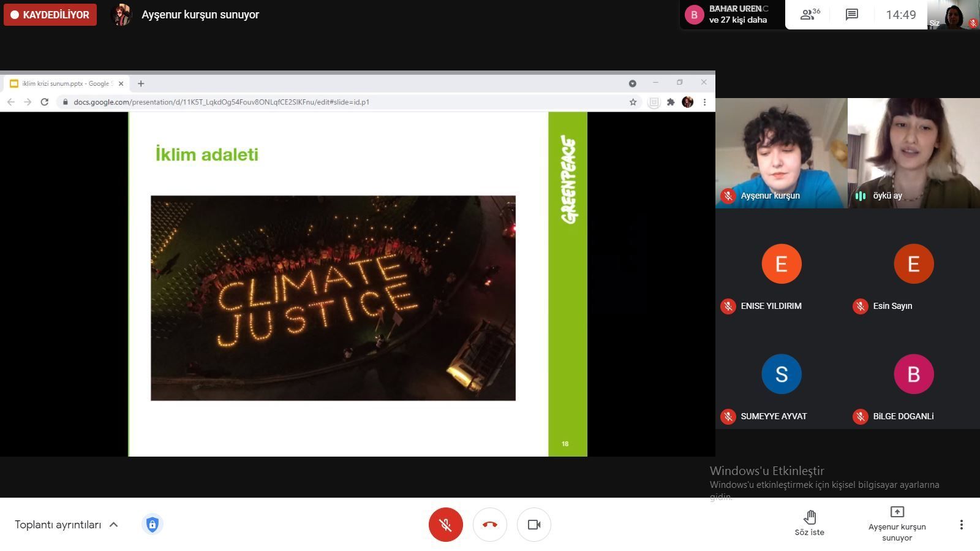Viewport: 980px width, 551px height.
Task: Open the chat messages panel
Action: click(x=851, y=15)
